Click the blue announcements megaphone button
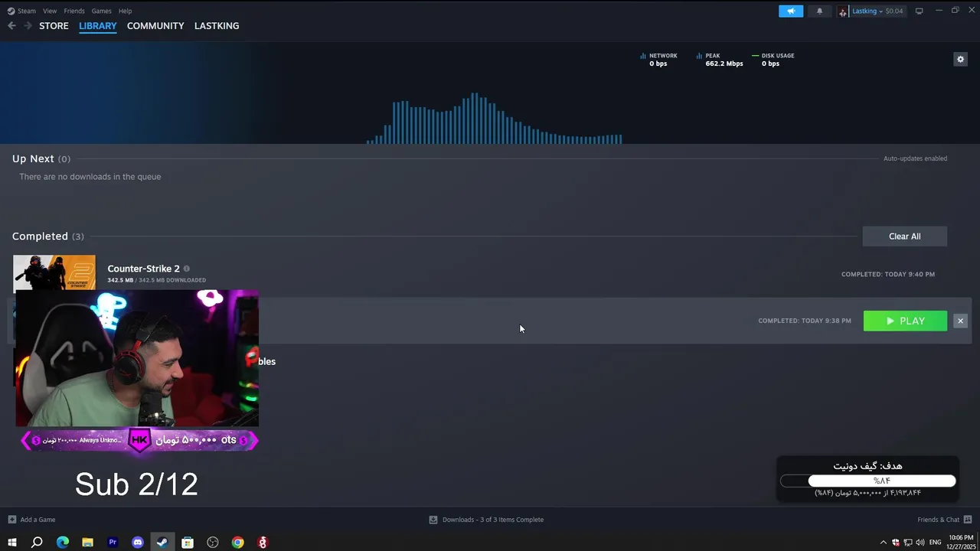980x551 pixels. coord(791,11)
